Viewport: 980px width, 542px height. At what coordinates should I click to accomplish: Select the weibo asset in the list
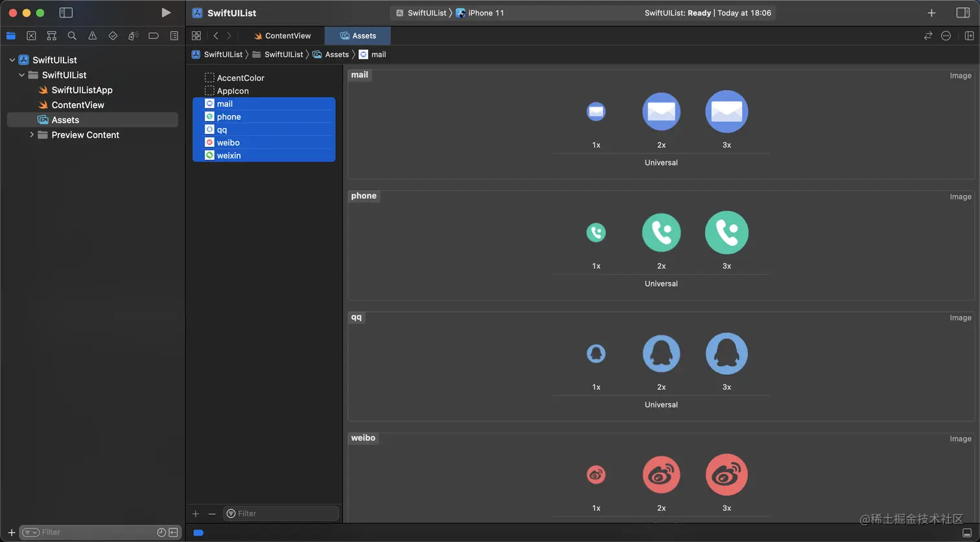coord(264,142)
